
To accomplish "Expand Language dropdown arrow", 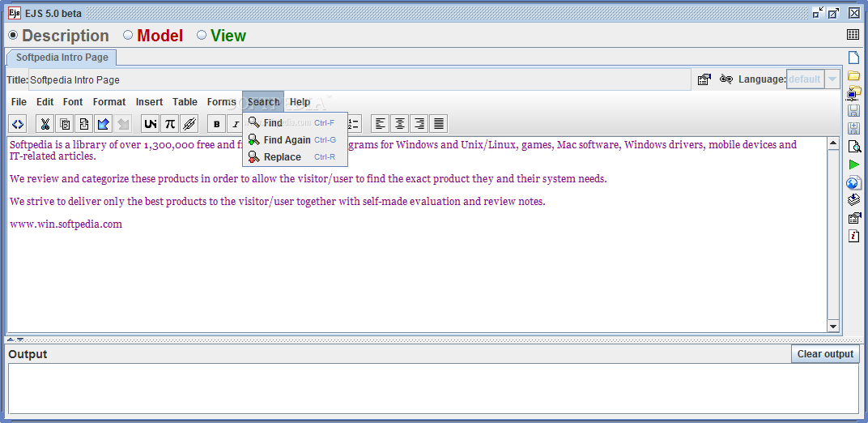I will tap(832, 79).
